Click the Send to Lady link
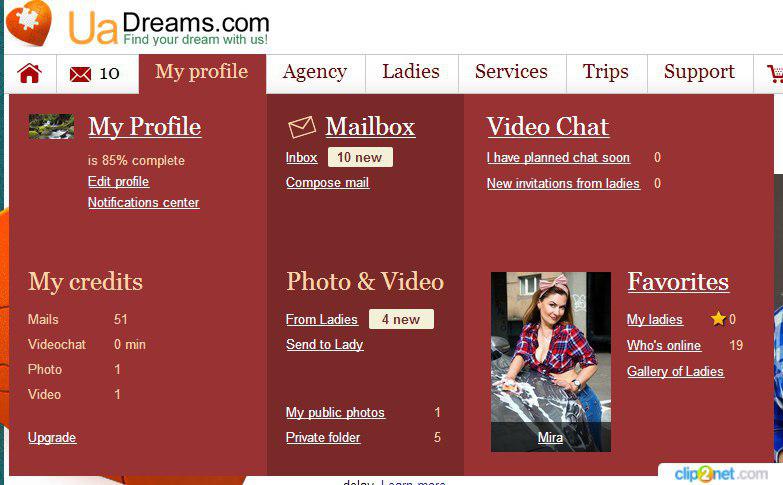The height and width of the screenshot is (485, 783). (325, 345)
